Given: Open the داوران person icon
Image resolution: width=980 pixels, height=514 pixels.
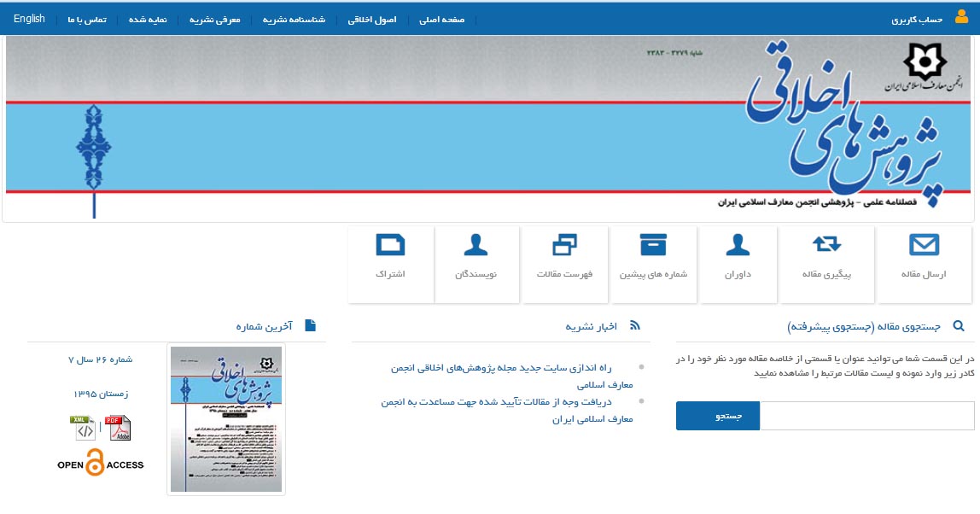Looking at the screenshot, I should point(738,245).
